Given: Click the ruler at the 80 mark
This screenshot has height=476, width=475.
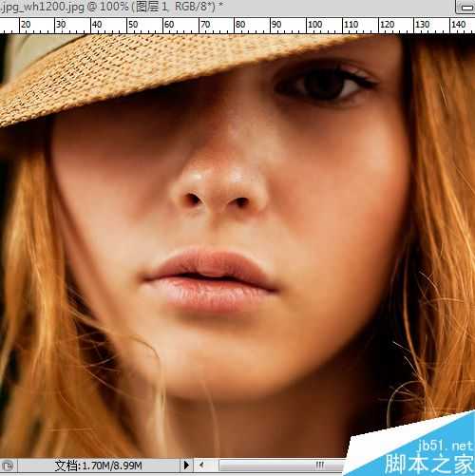Looking at the screenshot, I should [x=240, y=25].
